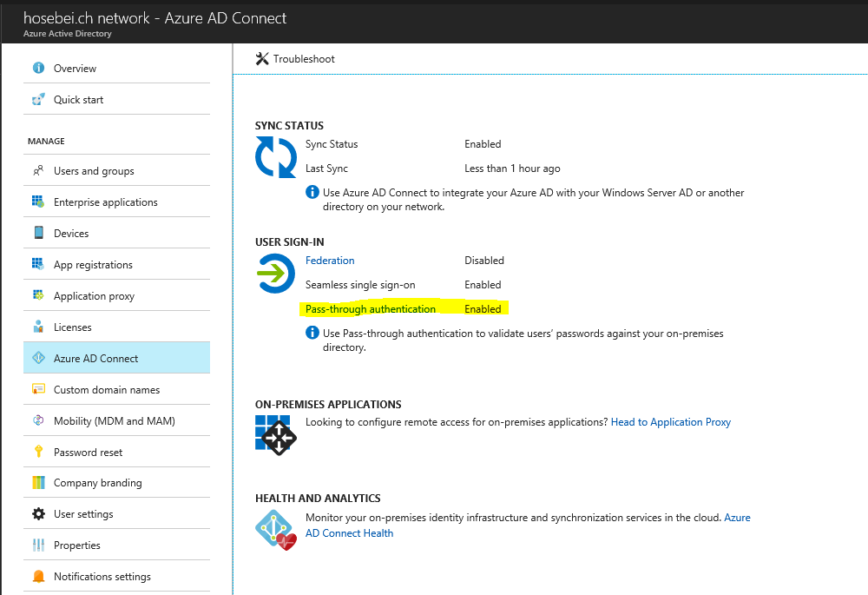Click Less than 1 hour ago
The image size is (868, 595).
tap(512, 168)
